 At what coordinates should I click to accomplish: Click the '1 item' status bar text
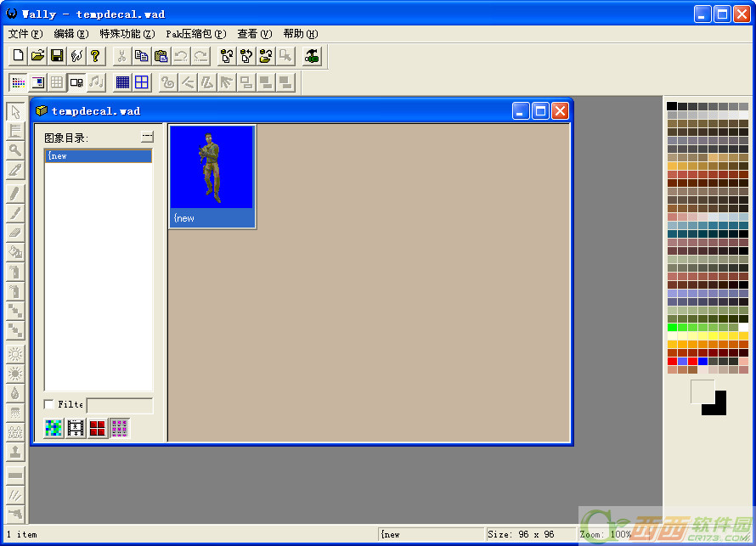pos(22,534)
